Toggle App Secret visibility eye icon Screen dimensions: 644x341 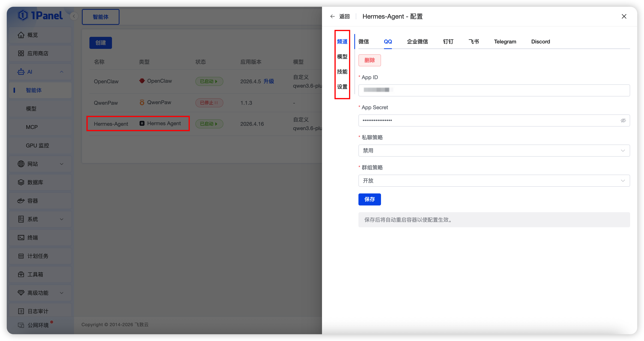pyautogui.click(x=623, y=120)
